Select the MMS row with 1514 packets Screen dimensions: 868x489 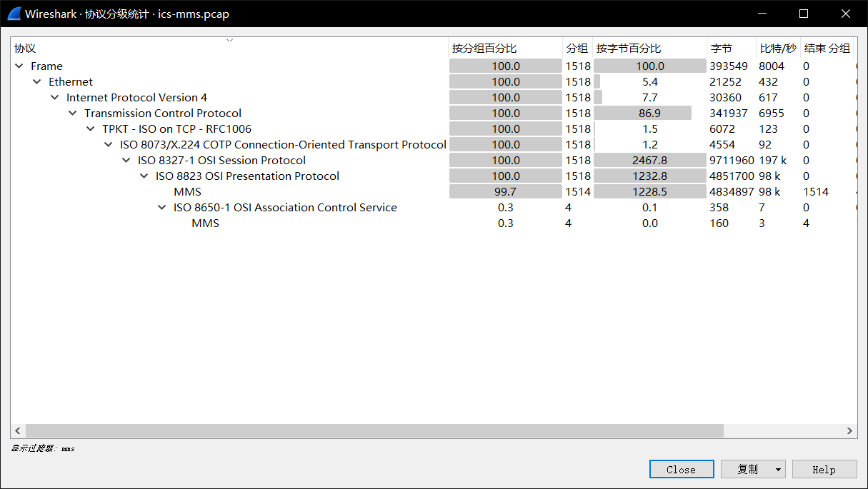[187, 192]
